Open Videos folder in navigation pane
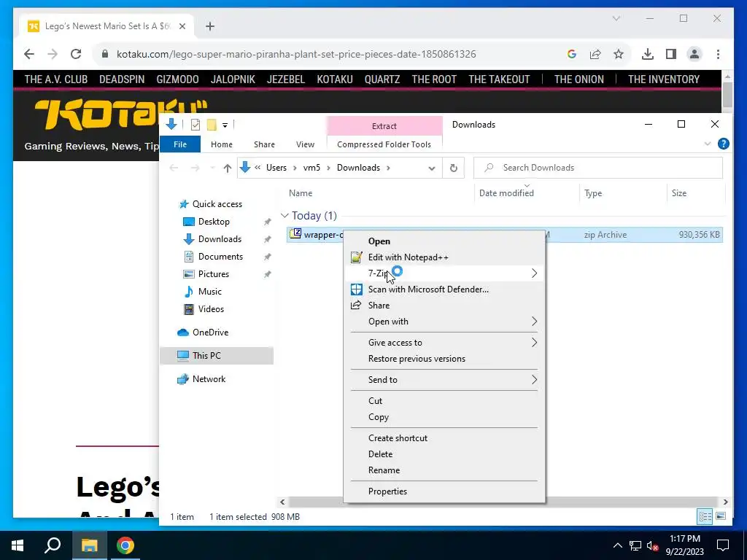Viewport: 747px width, 560px height. click(211, 309)
